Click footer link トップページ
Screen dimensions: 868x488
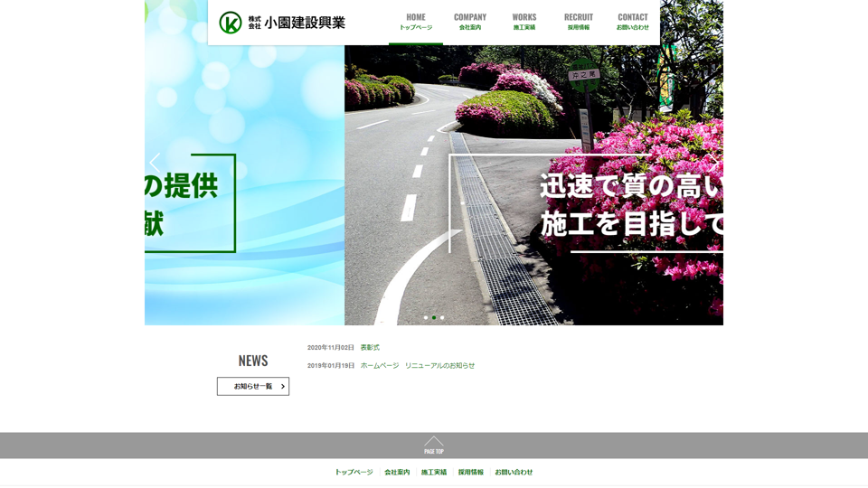354,473
